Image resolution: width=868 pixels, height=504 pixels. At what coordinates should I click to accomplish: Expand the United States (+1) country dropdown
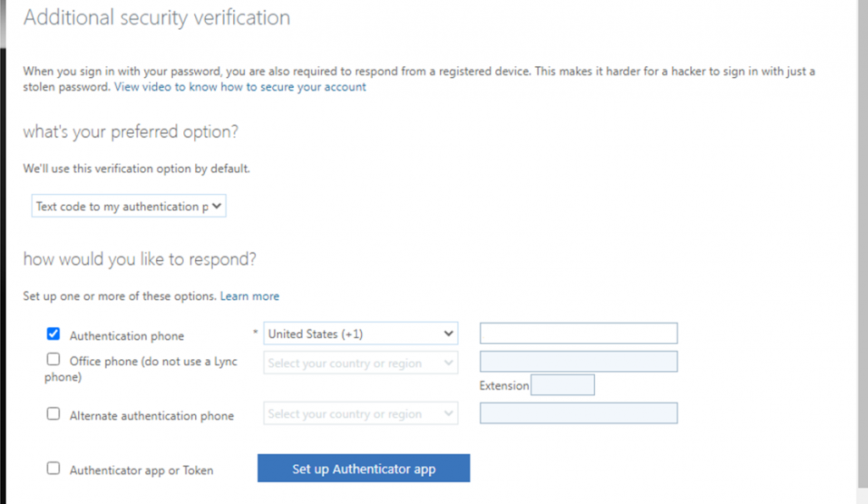[x=360, y=334]
